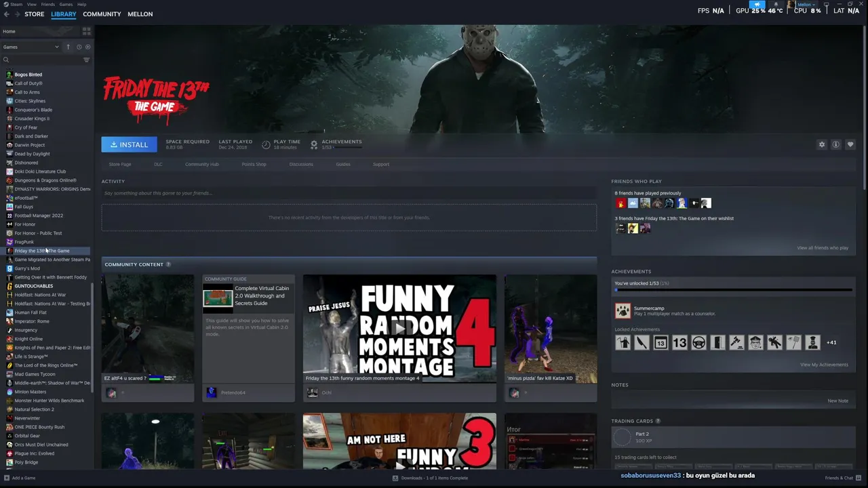Click the locked Grim Reaper achievement icon
The image size is (868, 488).
623,342
